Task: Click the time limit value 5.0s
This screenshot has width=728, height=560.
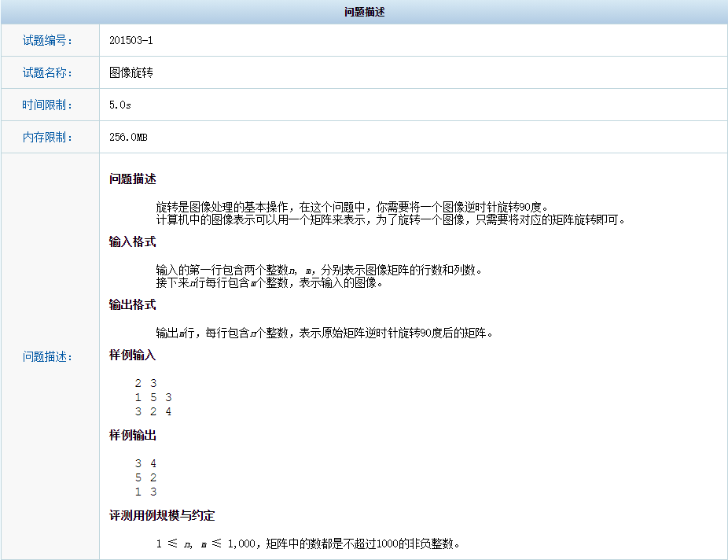Action: [118, 105]
